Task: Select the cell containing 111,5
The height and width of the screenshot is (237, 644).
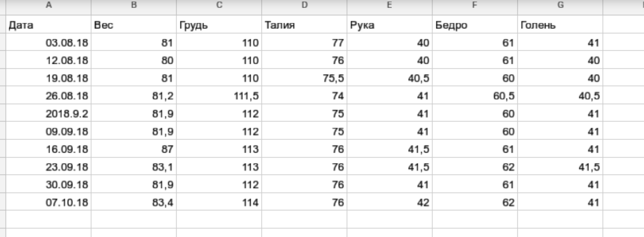Action: [219, 96]
